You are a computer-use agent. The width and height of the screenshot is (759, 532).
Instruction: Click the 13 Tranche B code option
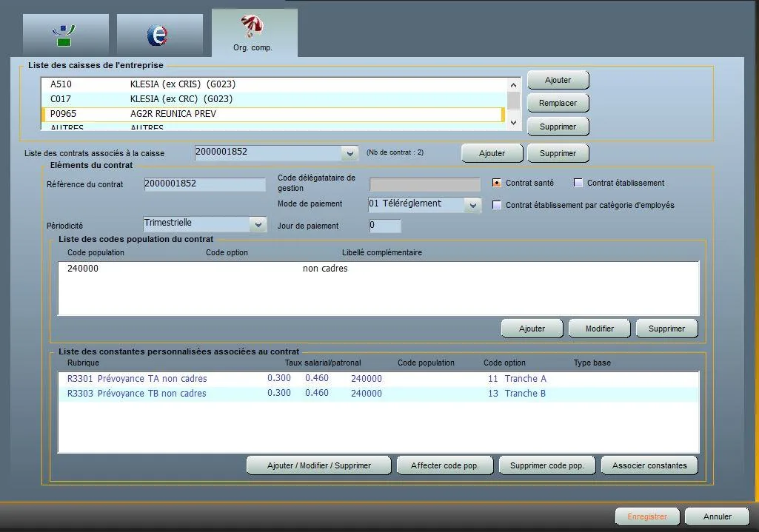[x=517, y=394]
